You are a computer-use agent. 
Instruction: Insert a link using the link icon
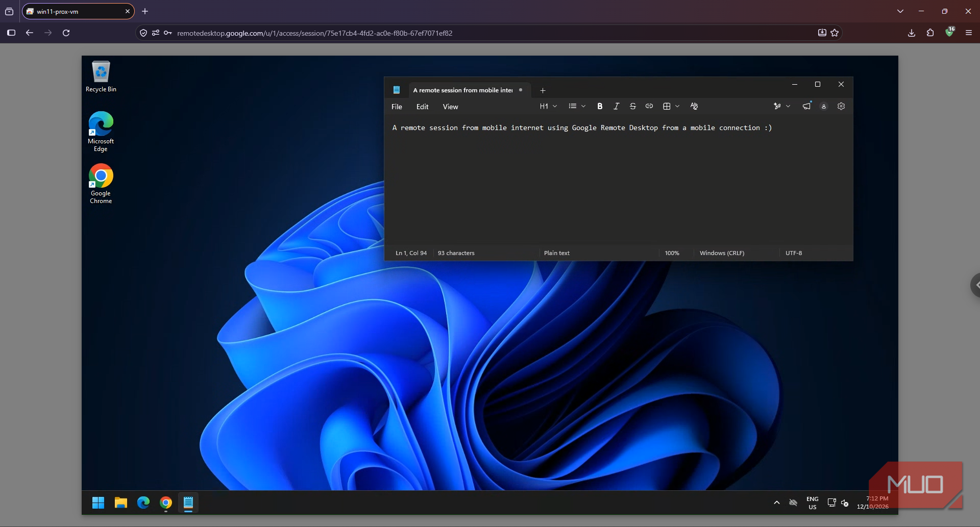coord(649,106)
